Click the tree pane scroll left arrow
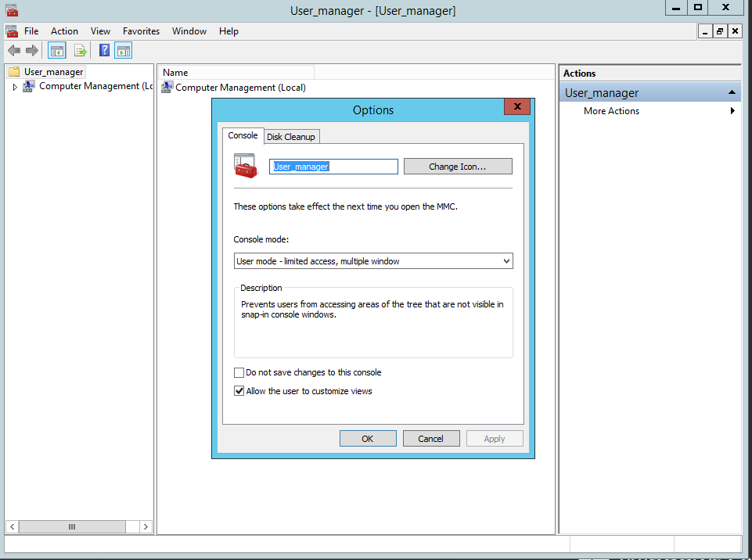Image resolution: width=752 pixels, height=560 pixels. [13, 526]
